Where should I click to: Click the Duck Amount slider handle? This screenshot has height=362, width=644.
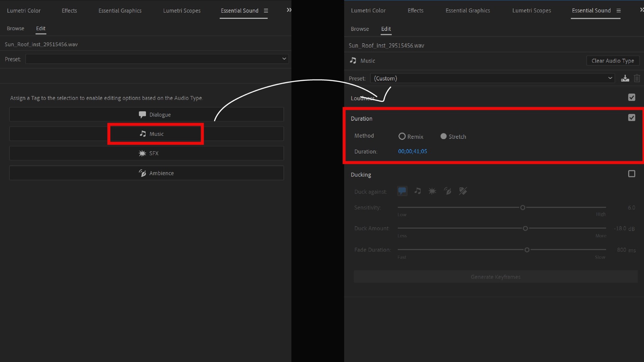click(x=525, y=228)
